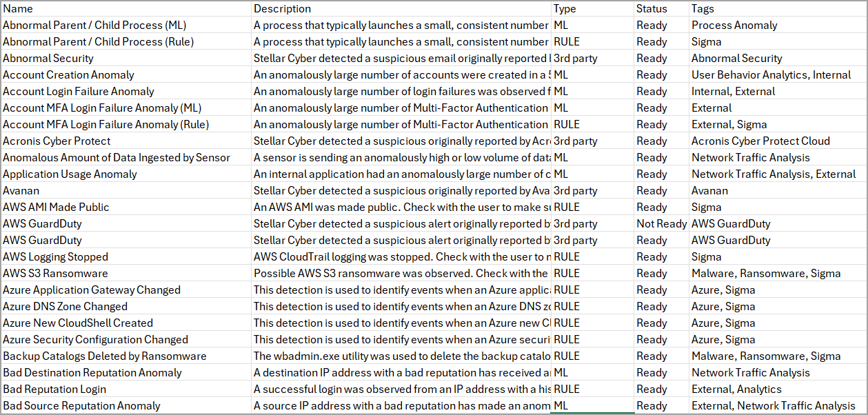Select the 'Azure DNS Zone Changed' cell
Viewport: 868px width, 415px height.
[x=125, y=307]
